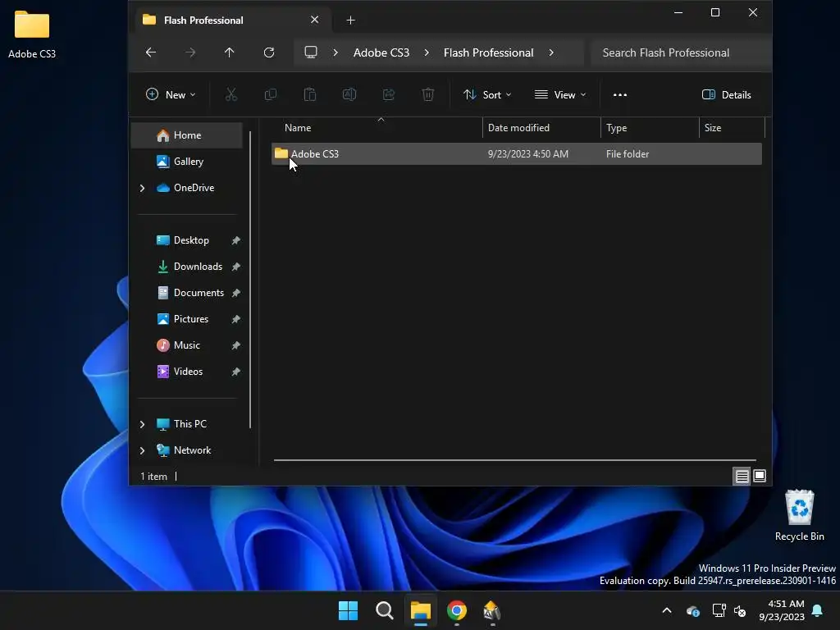Click the This PC monitor icon in the address bar
Viewport: 840px width, 630px height.
pos(311,52)
